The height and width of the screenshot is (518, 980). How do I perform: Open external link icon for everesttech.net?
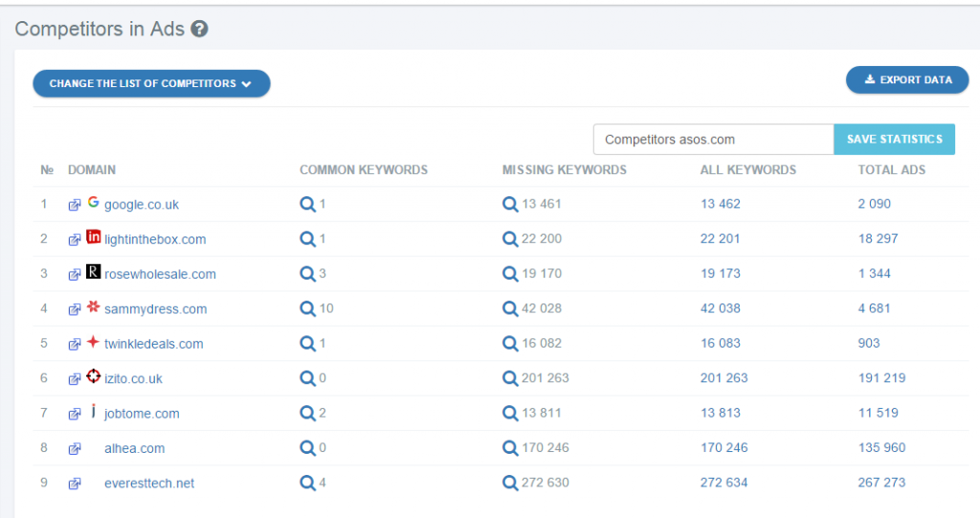click(x=75, y=484)
